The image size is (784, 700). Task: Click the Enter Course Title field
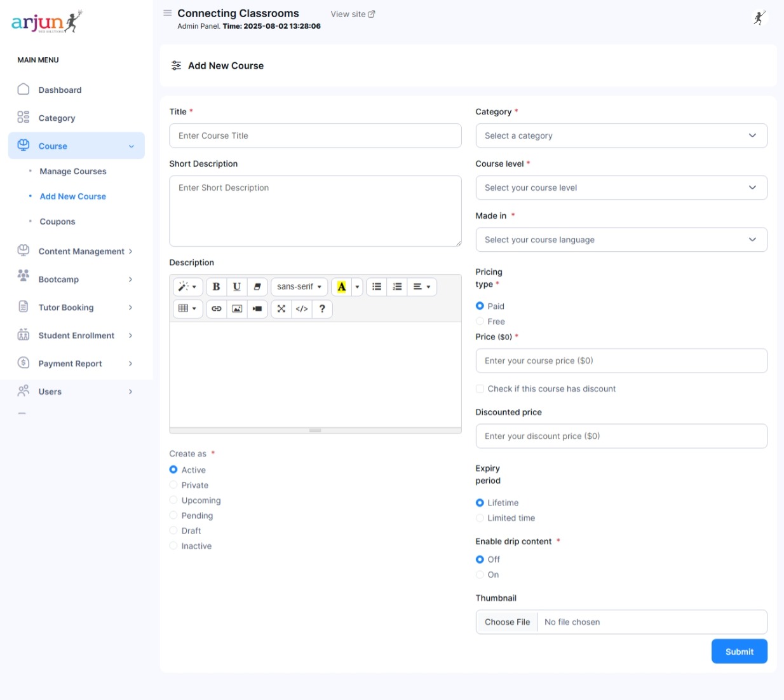(x=315, y=136)
